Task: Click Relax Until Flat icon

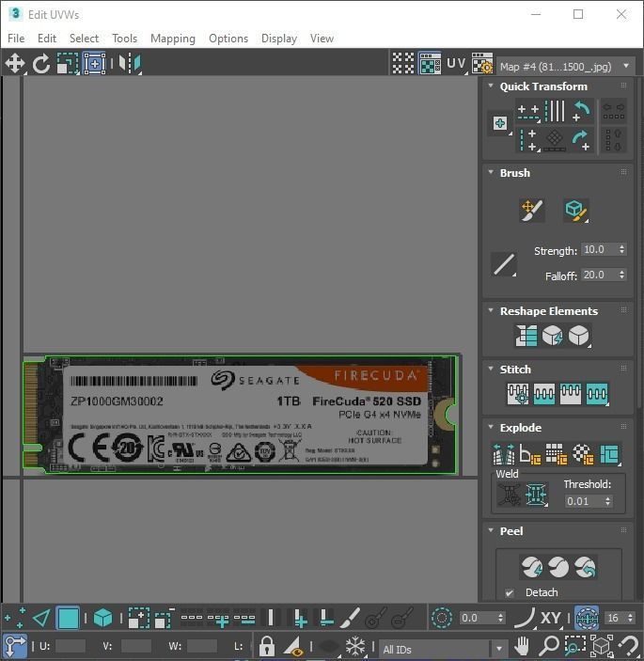Action: pos(552,336)
